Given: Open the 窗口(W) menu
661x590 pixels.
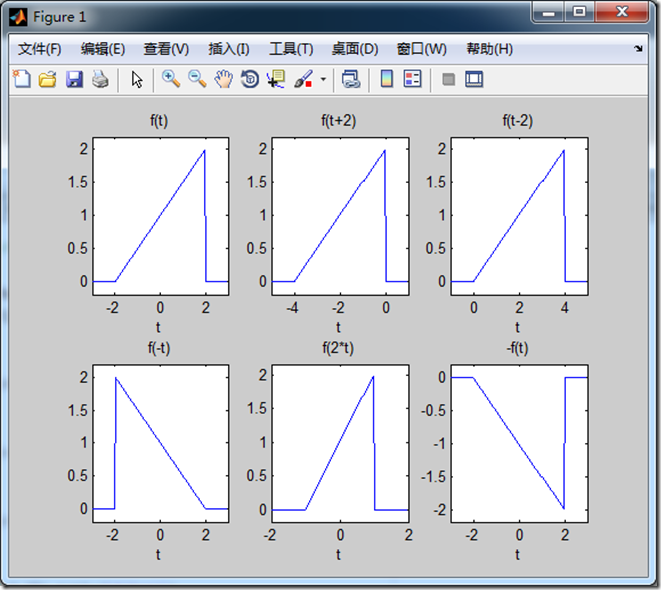Looking at the screenshot, I should (x=422, y=49).
